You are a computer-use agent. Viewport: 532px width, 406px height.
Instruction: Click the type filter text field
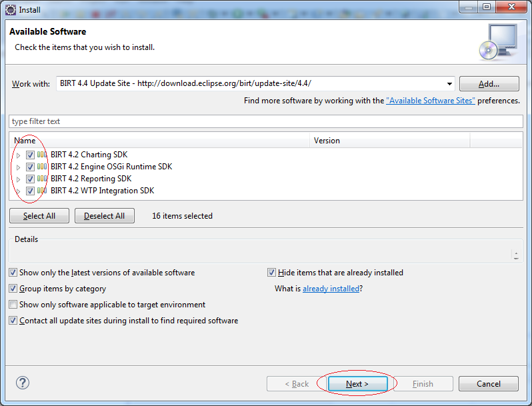pos(266,121)
